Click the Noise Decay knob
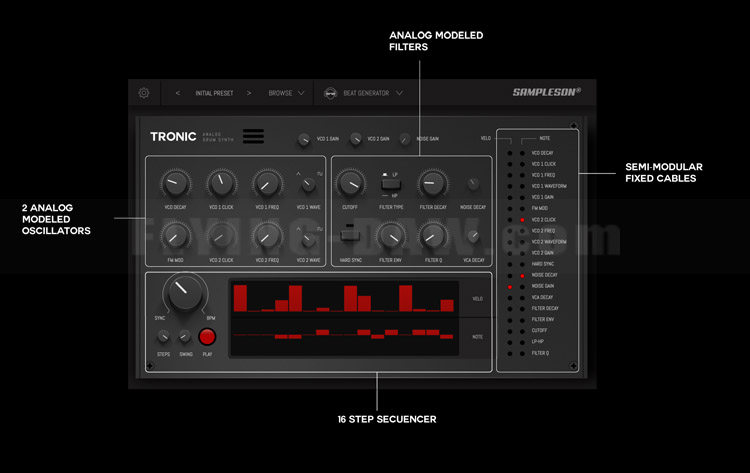Screen dimensions: 750x473 click(x=473, y=184)
